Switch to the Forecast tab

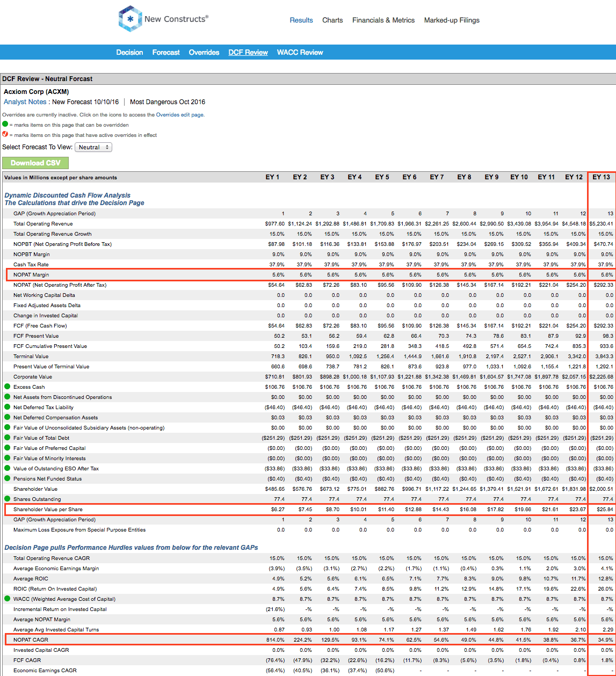pos(166,52)
